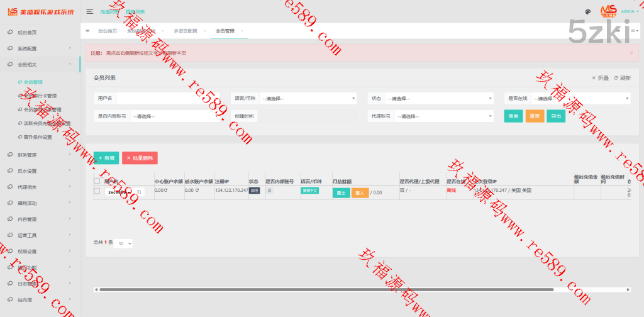Click the horizontal table scrollbar thumb
This screenshot has height=317, width=644.
pyautogui.click(x=326, y=289)
